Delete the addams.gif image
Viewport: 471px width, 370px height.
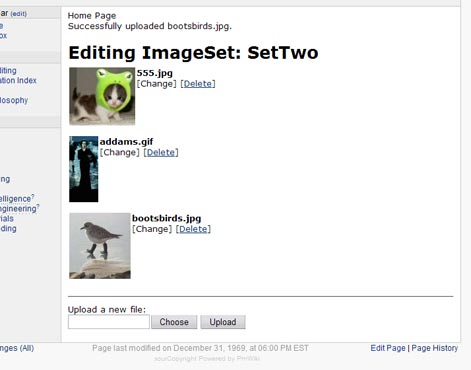click(x=161, y=152)
